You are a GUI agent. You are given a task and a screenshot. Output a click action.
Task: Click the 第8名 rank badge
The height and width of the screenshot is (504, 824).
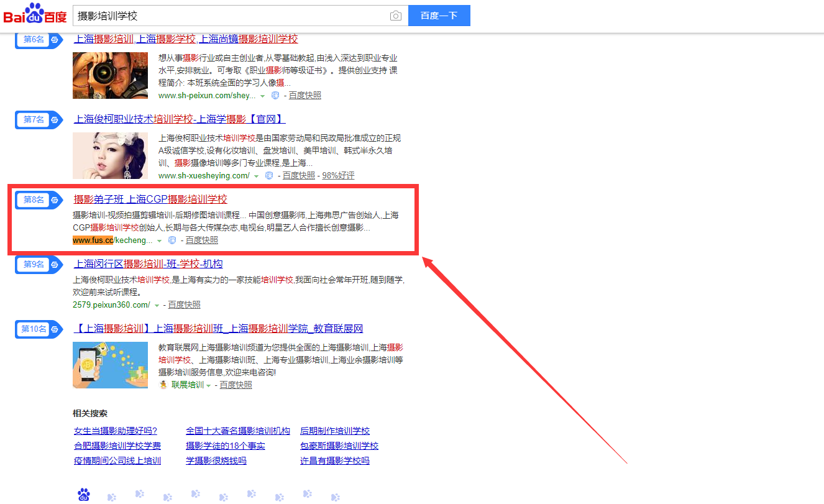coord(39,199)
